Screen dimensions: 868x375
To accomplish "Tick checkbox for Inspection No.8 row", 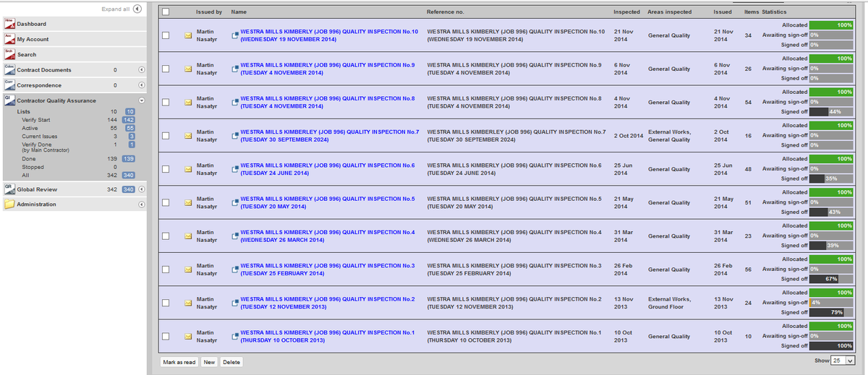I will tap(166, 103).
